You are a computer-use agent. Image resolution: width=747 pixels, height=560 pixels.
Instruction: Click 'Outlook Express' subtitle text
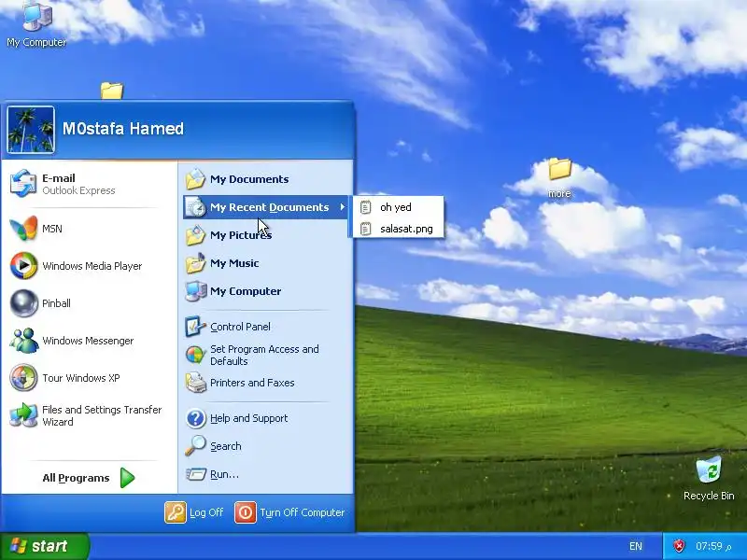coord(78,190)
